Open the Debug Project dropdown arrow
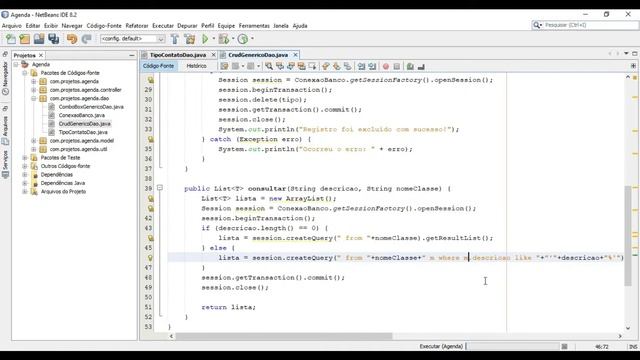This screenshot has width=640, height=360. click(x=233, y=39)
